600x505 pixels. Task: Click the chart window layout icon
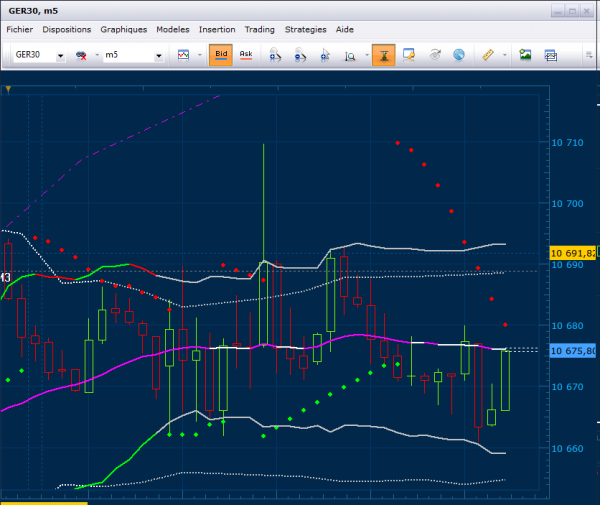551,55
